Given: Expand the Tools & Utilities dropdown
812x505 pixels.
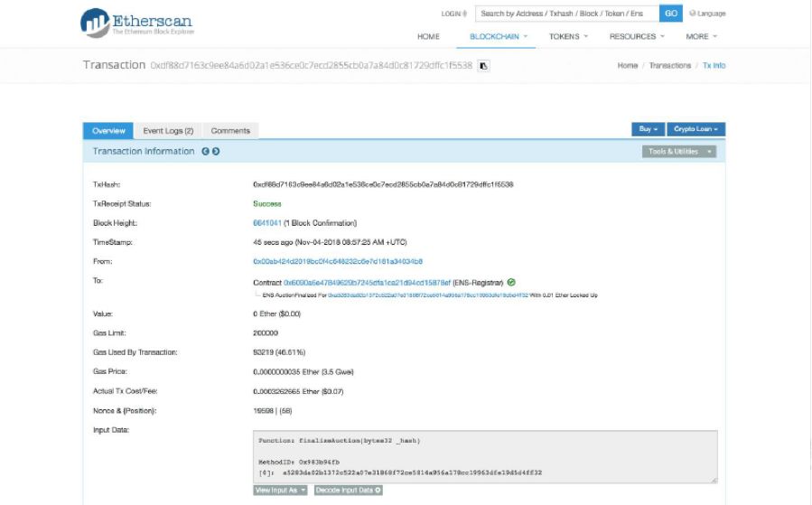Looking at the screenshot, I should coord(678,152).
